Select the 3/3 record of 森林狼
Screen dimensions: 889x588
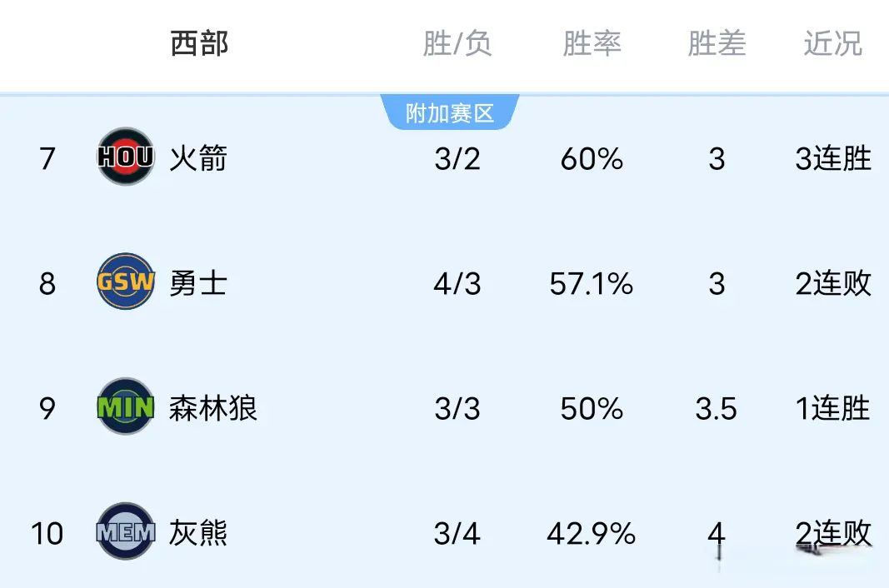coord(457,409)
